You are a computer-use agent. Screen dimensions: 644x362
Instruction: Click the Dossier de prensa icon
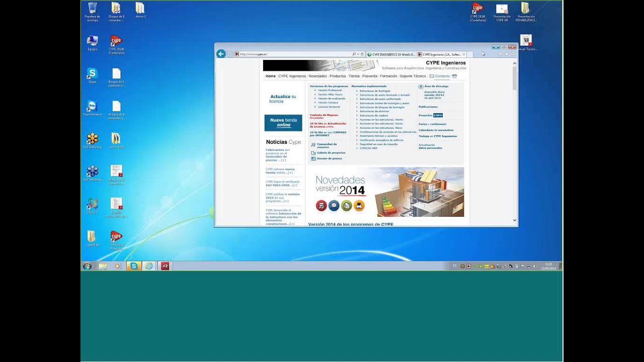coord(313,158)
